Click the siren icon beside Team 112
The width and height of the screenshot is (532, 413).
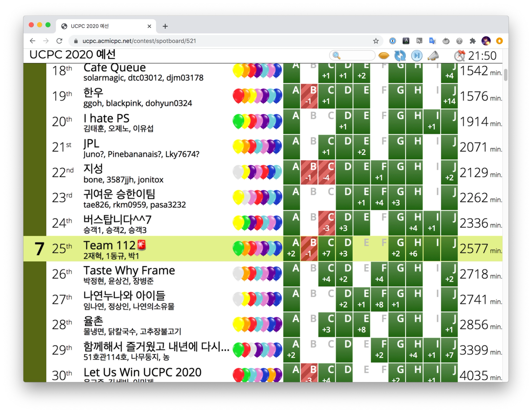142,245
